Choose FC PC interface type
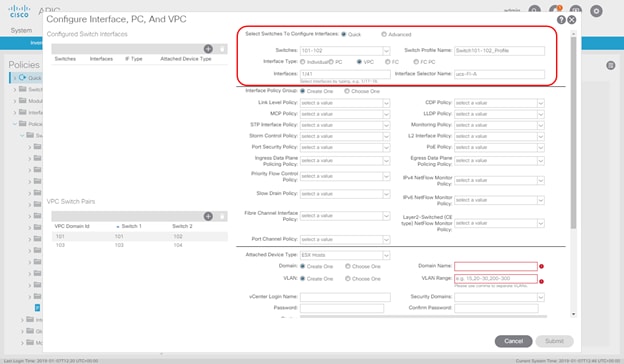This screenshot has width=624, height=364. point(416,62)
